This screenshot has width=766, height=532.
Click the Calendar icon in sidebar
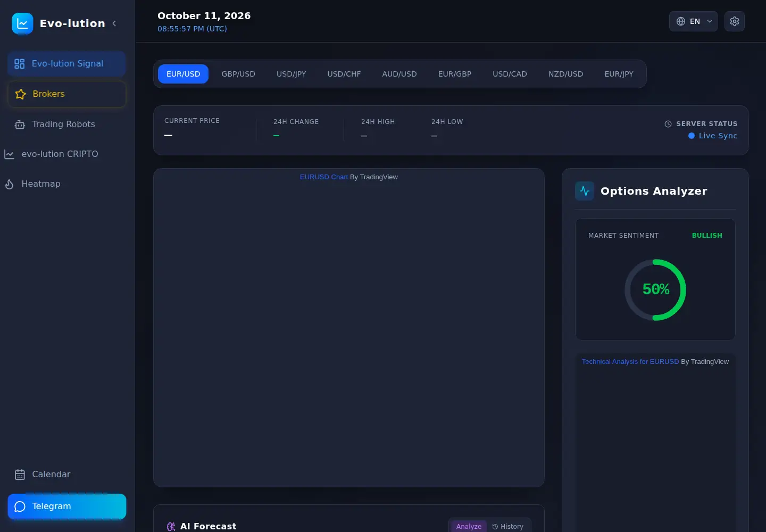[20, 475]
